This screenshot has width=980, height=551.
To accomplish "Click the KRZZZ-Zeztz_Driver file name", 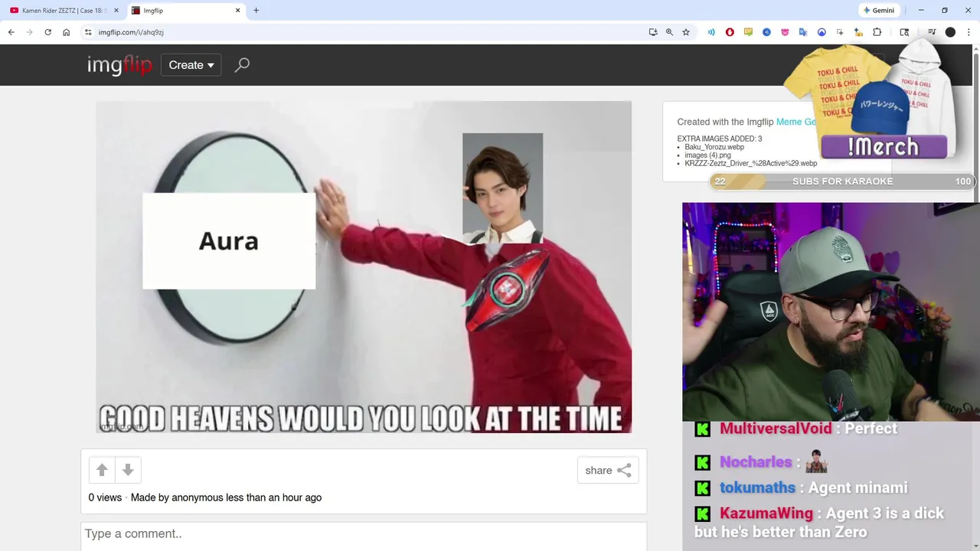I will (751, 163).
